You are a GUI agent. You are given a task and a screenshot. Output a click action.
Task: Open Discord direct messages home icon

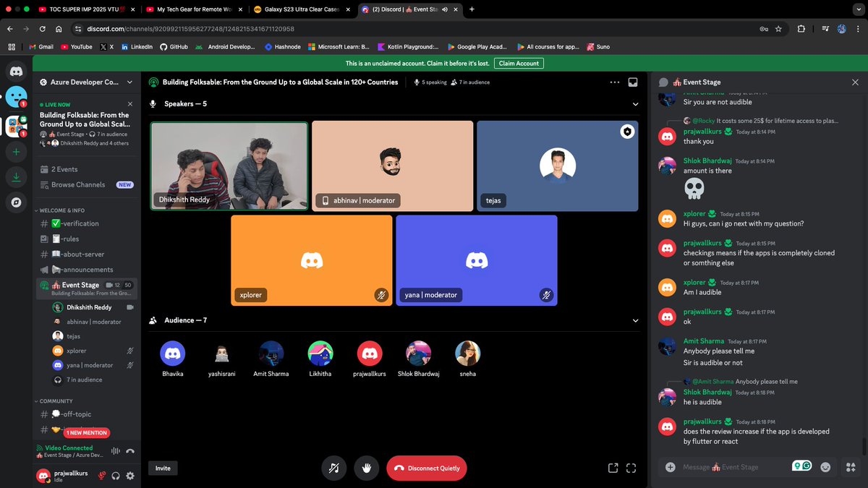(16, 71)
